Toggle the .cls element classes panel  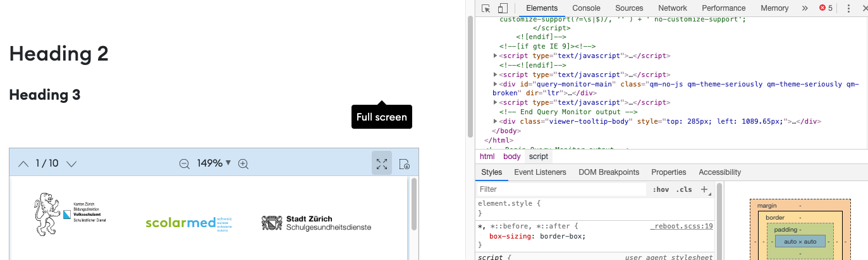(x=684, y=189)
